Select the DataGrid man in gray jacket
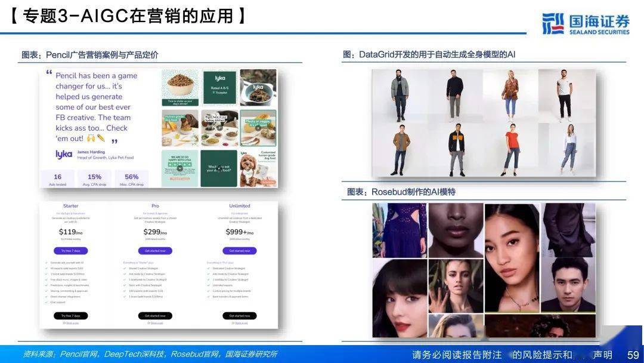This screenshot has height=363, width=644. tap(400, 96)
